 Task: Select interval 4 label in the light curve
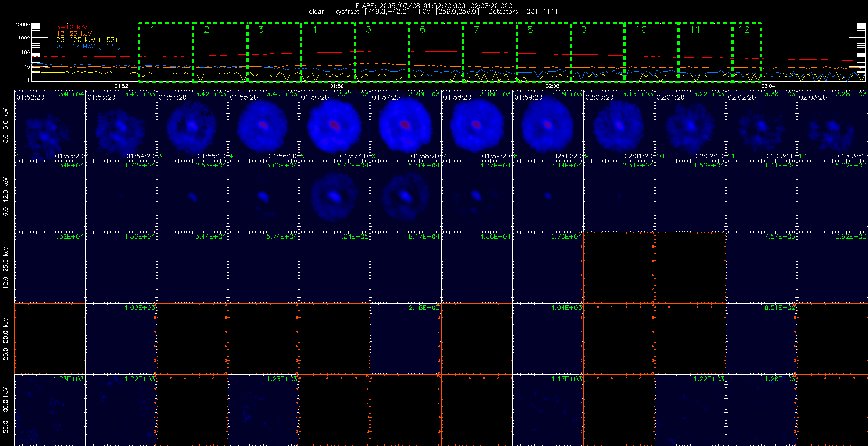[314, 29]
